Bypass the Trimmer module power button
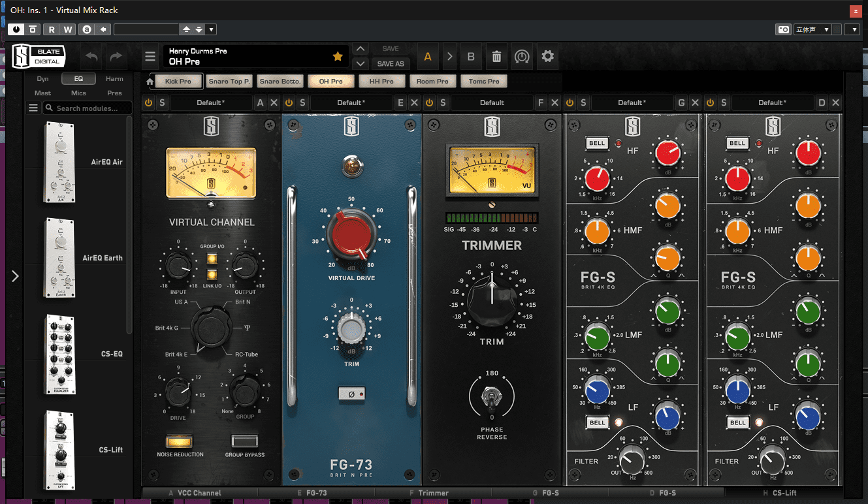 click(x=429, y=102)
